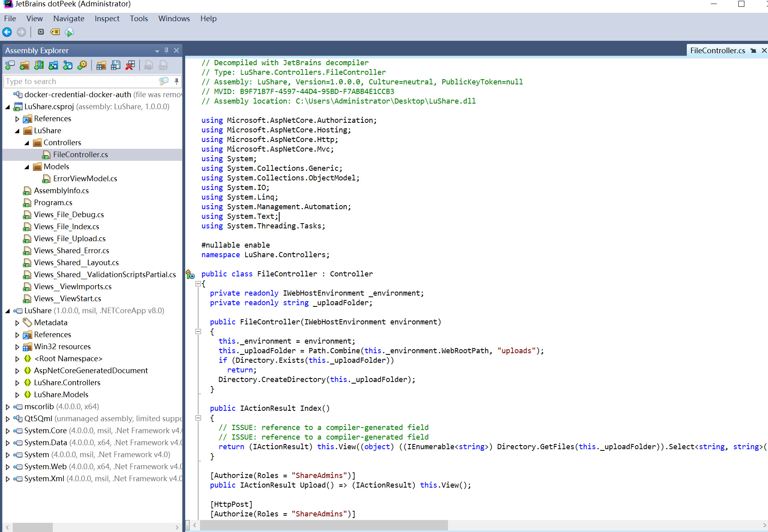Toggle pin on the FileController.cs tab
The width and height of the screenshot is (768, 532).
(753, 50)
